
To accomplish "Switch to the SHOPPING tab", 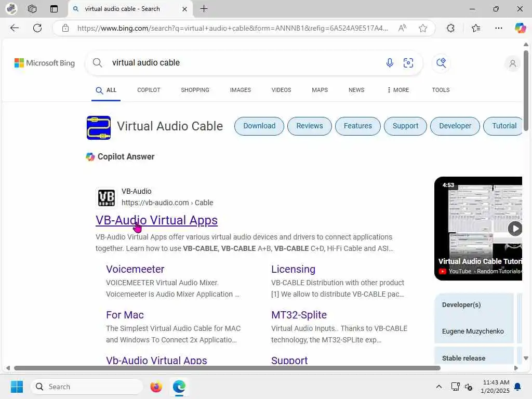I will coord(195,90).
